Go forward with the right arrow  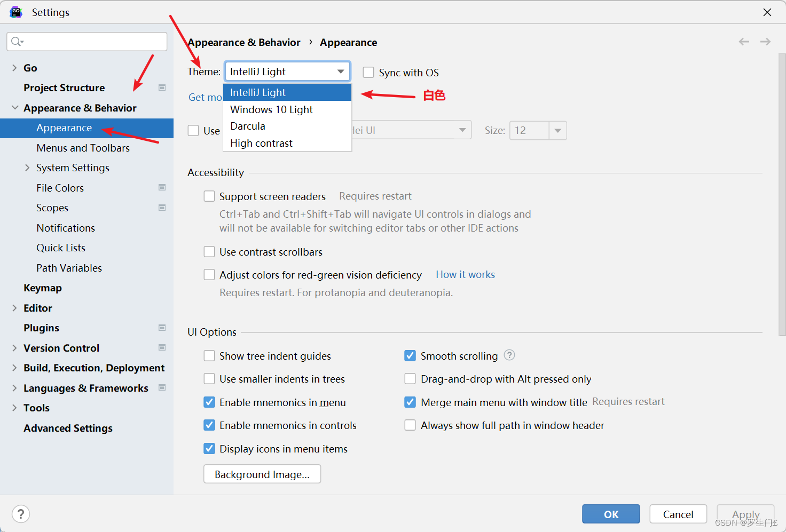765,42
